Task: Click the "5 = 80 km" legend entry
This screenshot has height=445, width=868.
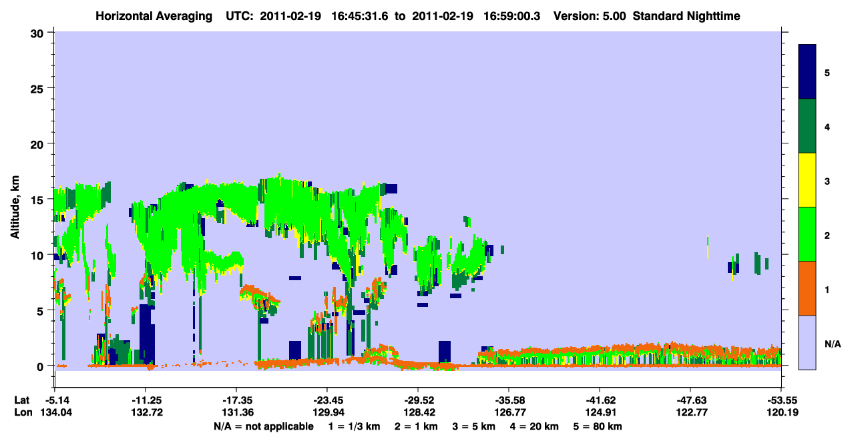Action: click(598, 426)
